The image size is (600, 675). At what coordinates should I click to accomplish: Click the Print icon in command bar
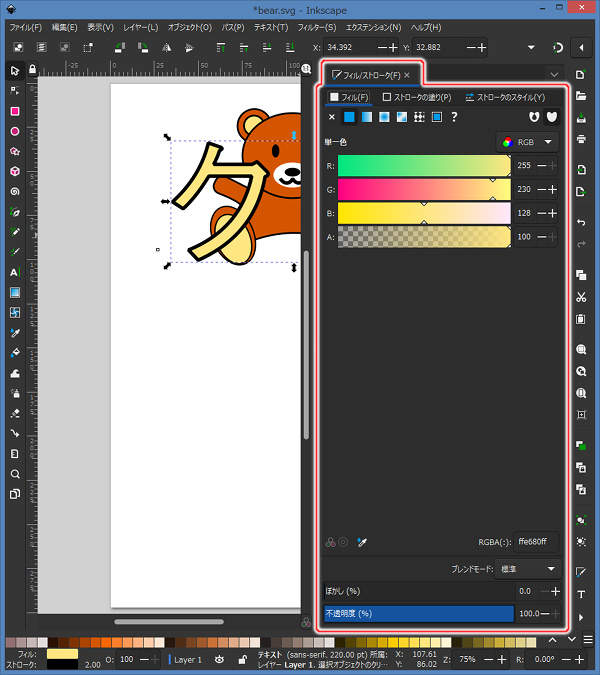(x=581, y=139)
